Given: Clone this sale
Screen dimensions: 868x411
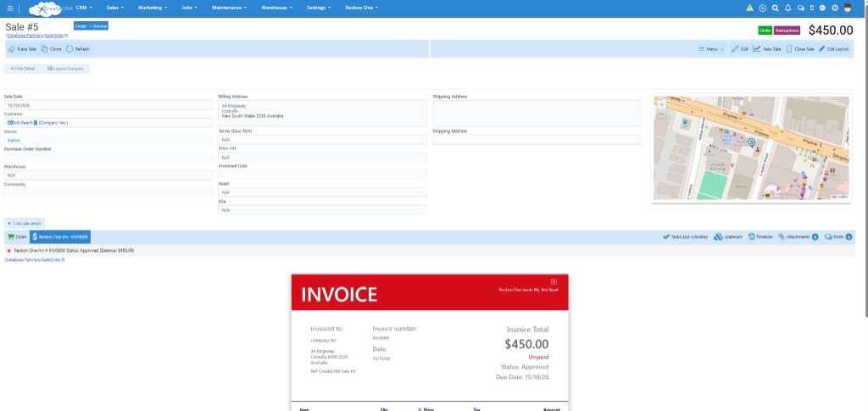Looking at the screenshot, I should click(52, 48).
